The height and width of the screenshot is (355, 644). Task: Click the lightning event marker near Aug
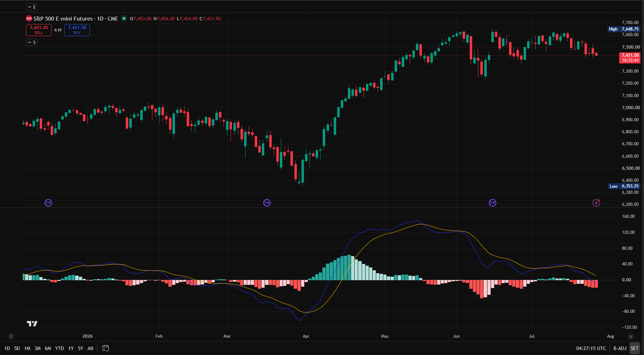[597, 203]
